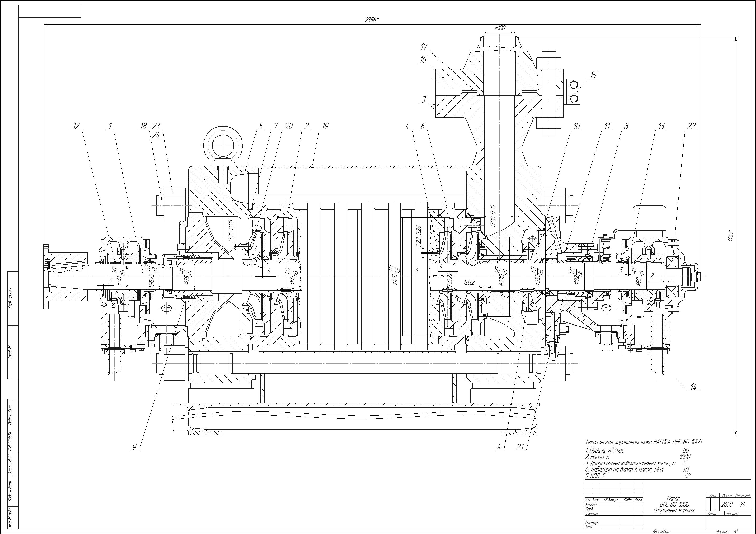Screen dimensions: 756x534
Task: Click part callout number "19"
Action: (x=325, y=126)
